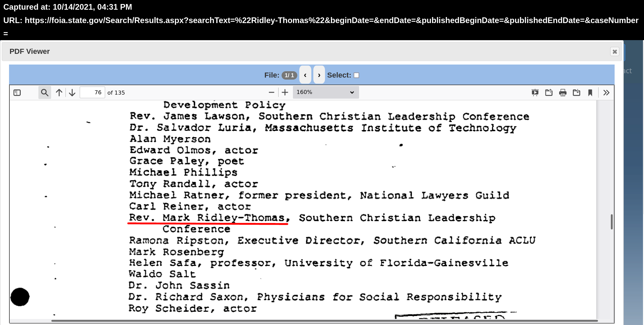Click the name 'Alan Myerson'
The image size is (644, 325).
click(170, 139)
